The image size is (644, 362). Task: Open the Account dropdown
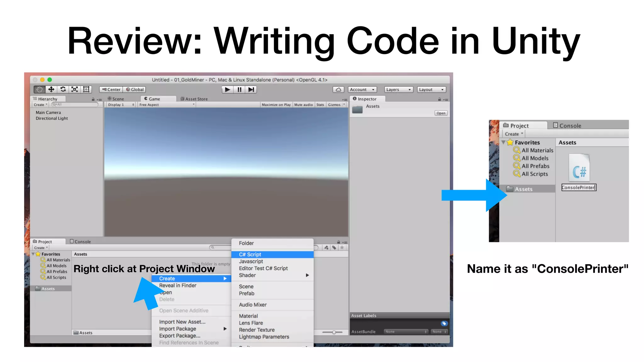pyautogui.click(x=362, y=90)
